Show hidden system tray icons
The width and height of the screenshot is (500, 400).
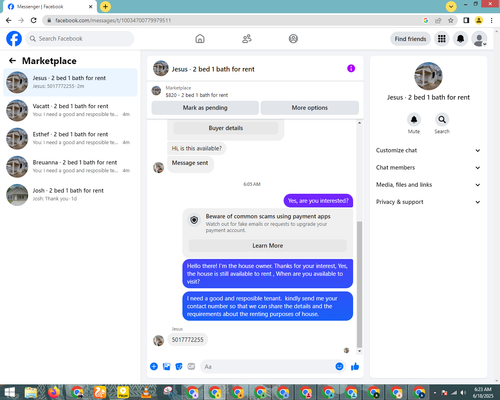coord(435,393)
